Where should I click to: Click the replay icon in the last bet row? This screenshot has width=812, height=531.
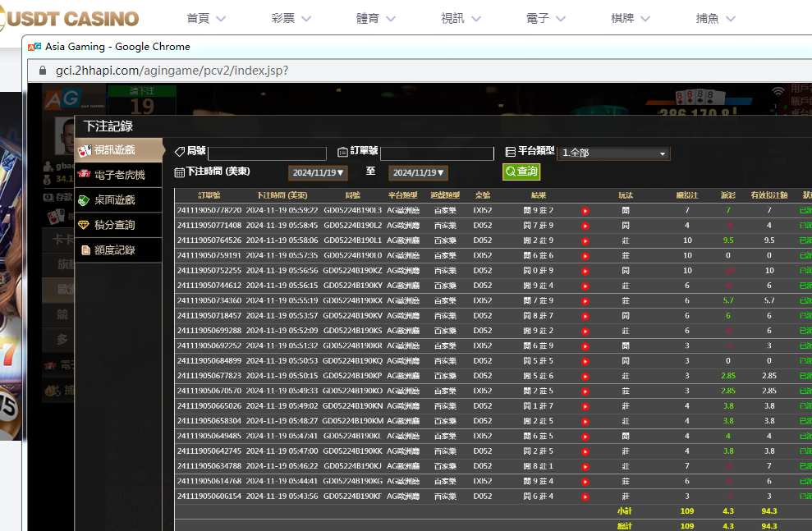pos(585,497)
